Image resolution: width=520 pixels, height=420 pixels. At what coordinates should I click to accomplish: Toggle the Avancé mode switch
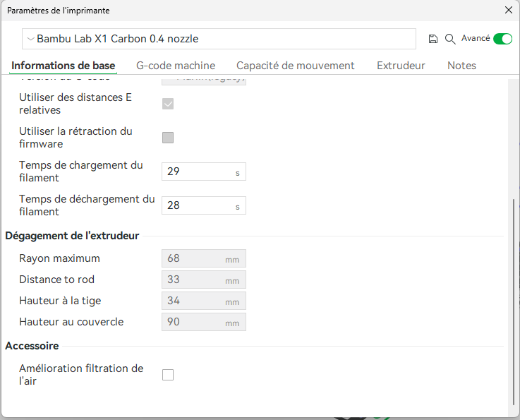point(502,39)
